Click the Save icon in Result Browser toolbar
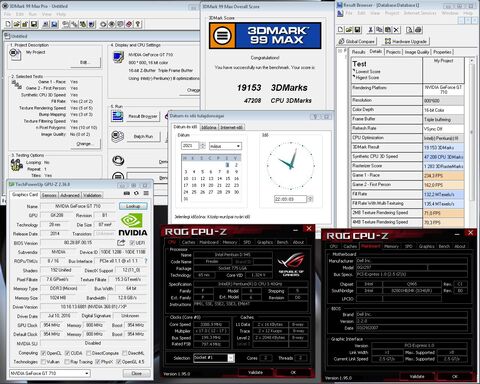Screen dimensions: 480x384 357,30
